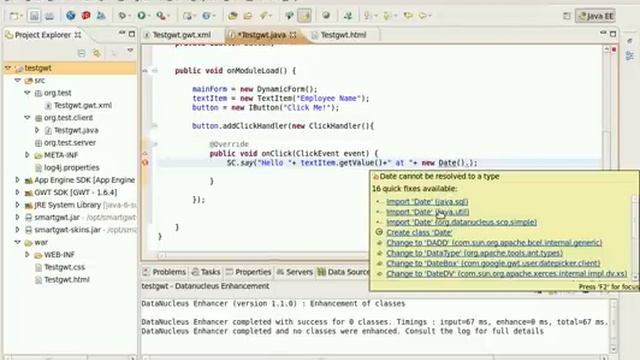Click the green Run toolbar icon
The height and width of the screenshot is (360, 640).
click(141, 16)
